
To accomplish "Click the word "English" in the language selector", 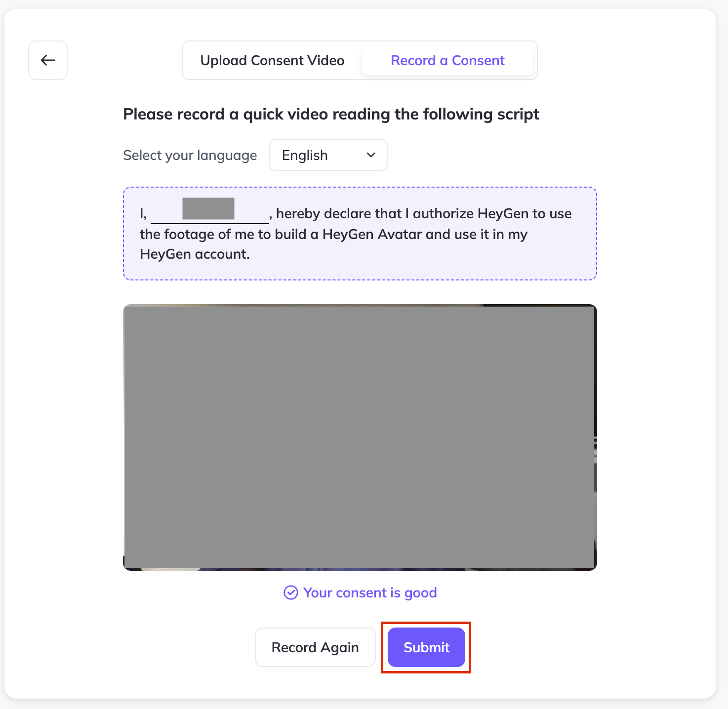I will click(x=305, y=155).
